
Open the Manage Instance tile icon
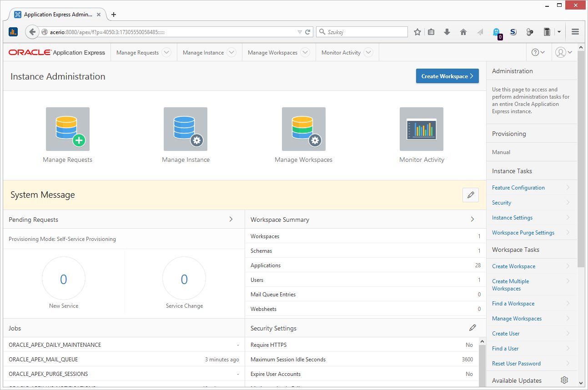coord(186,129)
